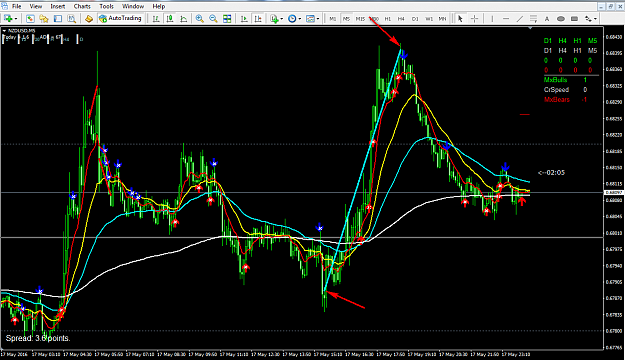The image size is (625, 361).
Task: Open the Window menu
Action: point(133,6)
